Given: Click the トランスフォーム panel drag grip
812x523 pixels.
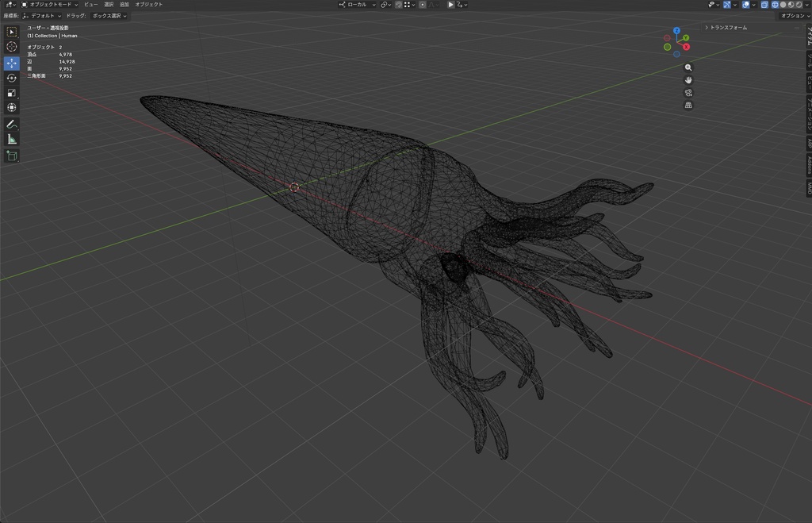Looking at the screenshot, I should [x=797, y=28].
